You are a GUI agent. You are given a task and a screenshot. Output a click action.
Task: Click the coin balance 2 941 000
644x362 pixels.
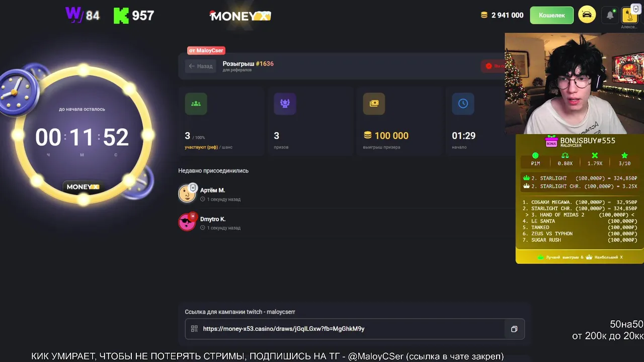click(502, 15)
